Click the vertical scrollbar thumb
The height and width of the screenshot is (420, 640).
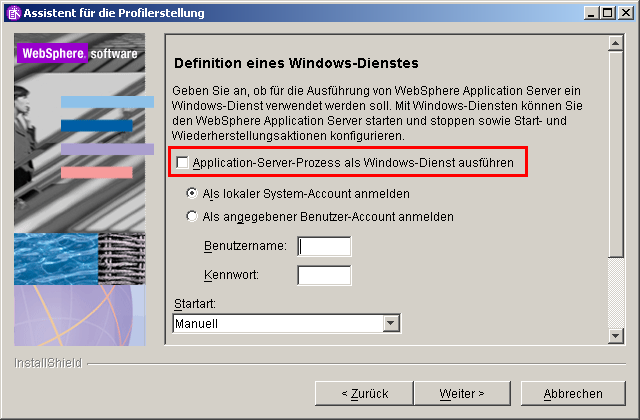(616, 154)
